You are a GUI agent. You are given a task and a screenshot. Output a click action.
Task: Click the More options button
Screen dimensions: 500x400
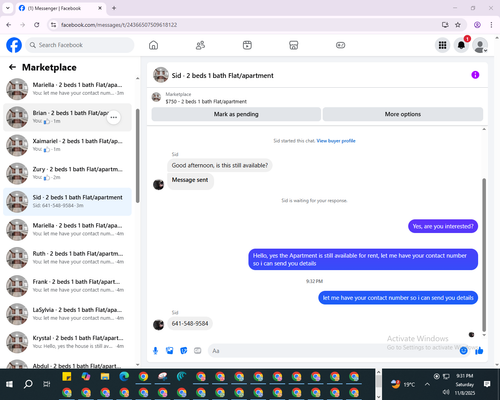403,114
